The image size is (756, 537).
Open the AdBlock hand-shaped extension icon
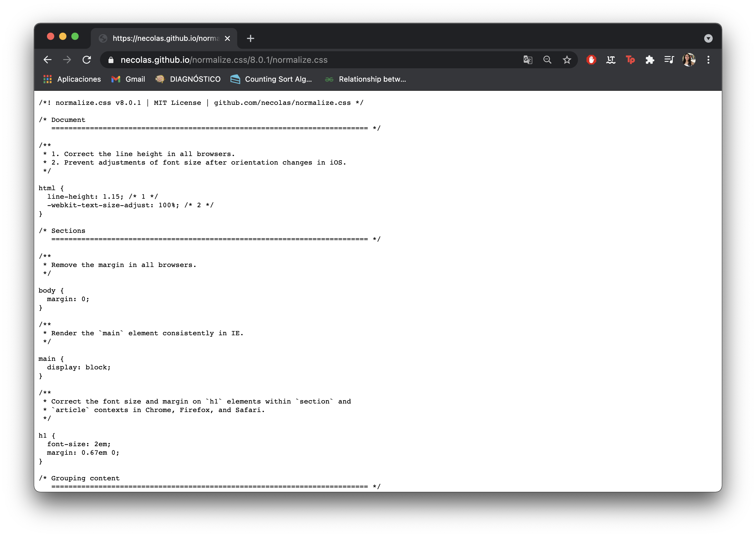pos(591,60)
